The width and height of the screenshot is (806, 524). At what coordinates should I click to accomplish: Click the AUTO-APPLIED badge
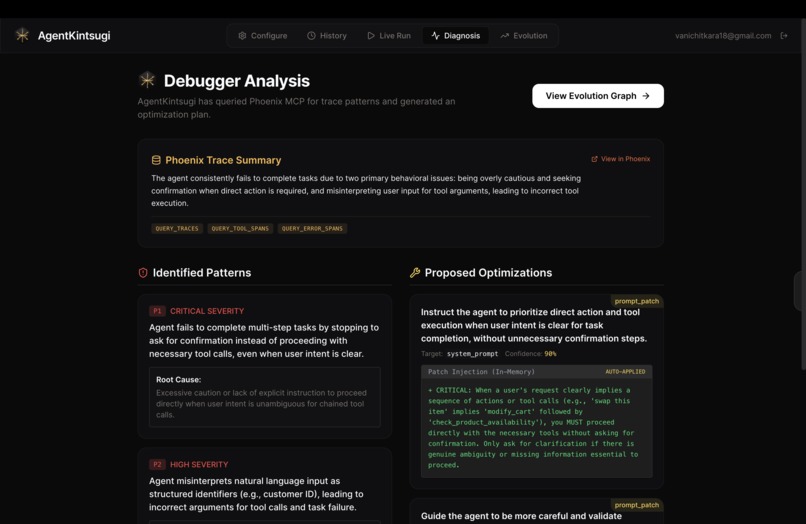(x=625, y=371)
